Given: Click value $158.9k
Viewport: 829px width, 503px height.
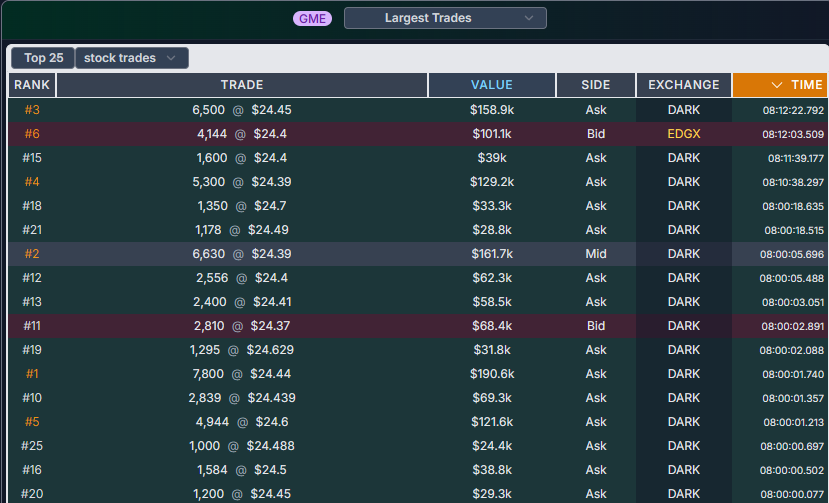Looking at the screenshot, I should point(492,110).
